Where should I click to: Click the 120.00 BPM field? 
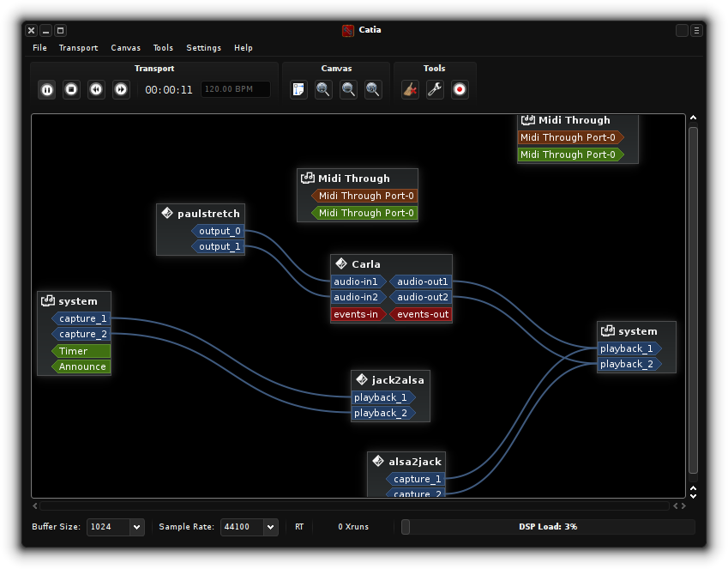(x=236, y=89)
